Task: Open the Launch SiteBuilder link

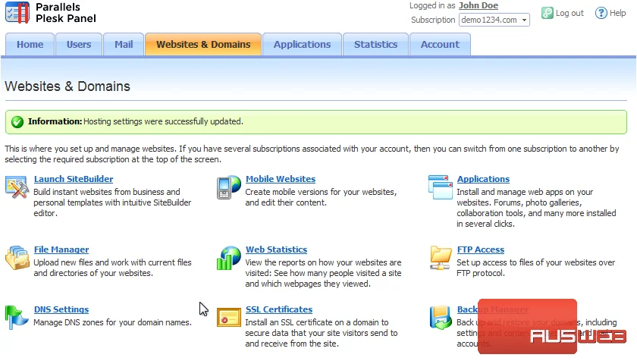Action: tap(74, 179)
